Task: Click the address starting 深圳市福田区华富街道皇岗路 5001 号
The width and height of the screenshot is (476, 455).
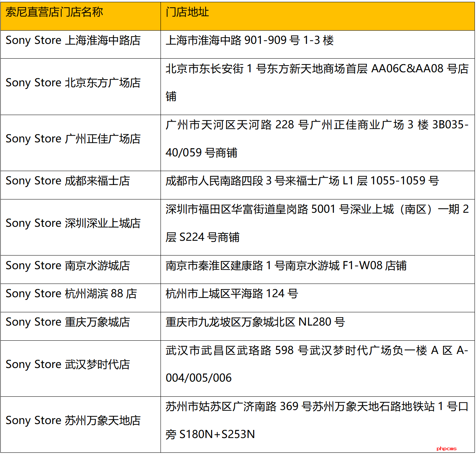Action: pyautogui.click(x=318, y=227)
